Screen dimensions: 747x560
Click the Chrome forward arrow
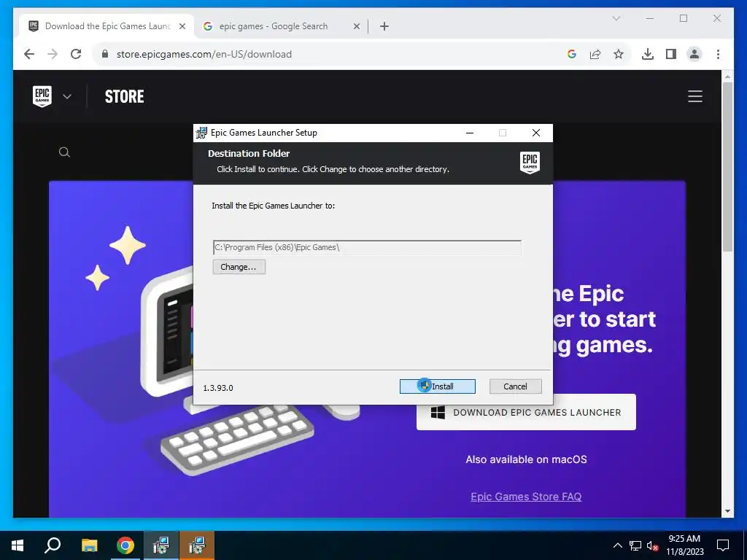click(53, 54)
